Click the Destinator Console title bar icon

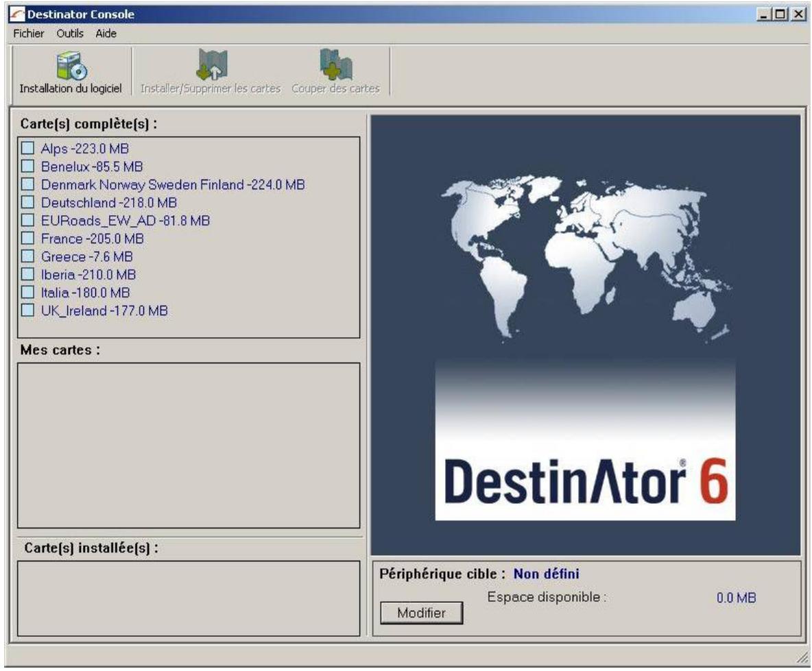tap(17, 14)
